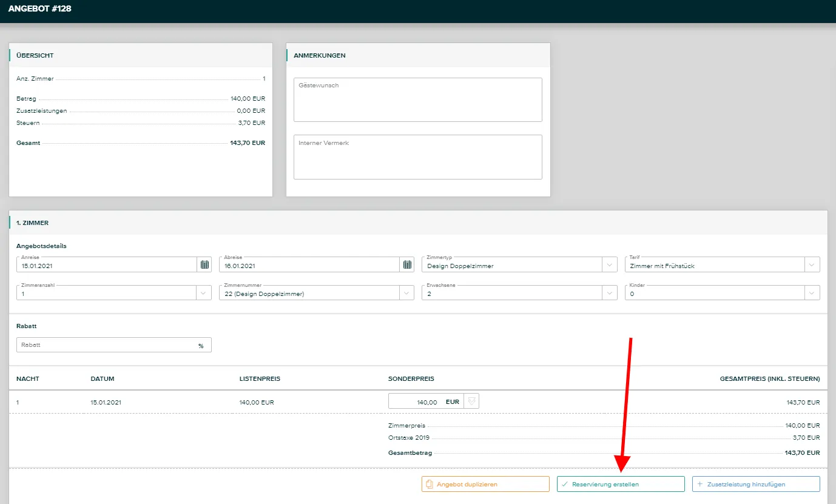Viewport: 836px width, 504px height.
Task: Open the Abreise calendar picker icon
Action: click(408, 264)
